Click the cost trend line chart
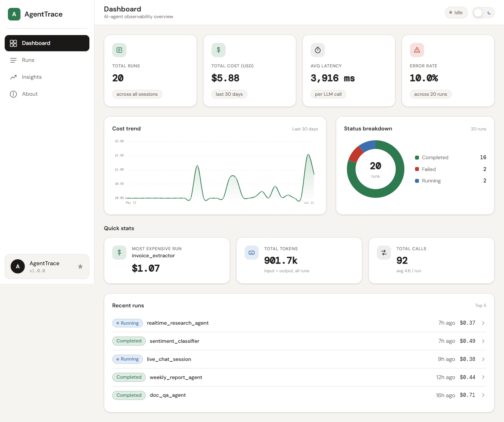This screenshot has height=422, width=504. (x=215, y=171)
